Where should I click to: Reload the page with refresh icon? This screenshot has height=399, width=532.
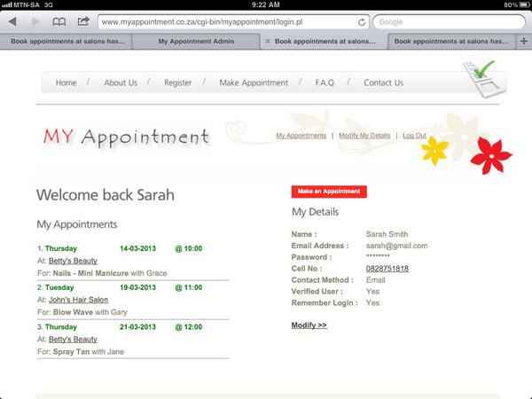tap(362, 22)
